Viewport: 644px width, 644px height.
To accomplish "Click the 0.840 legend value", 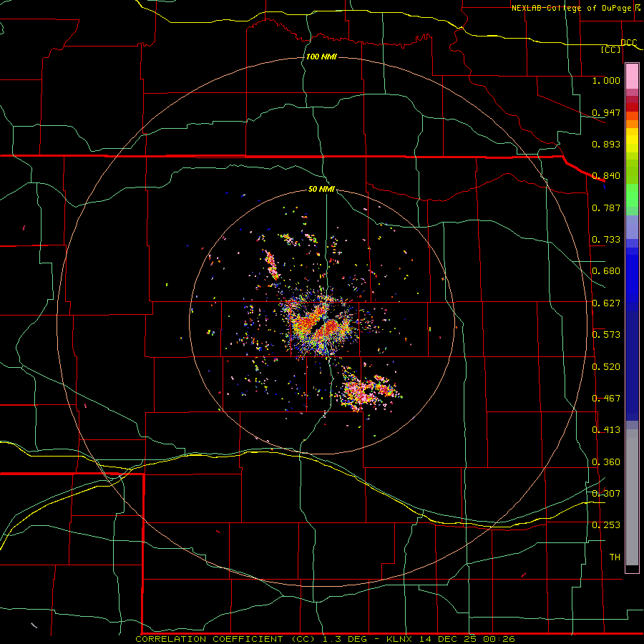I will tap(606, 176).
